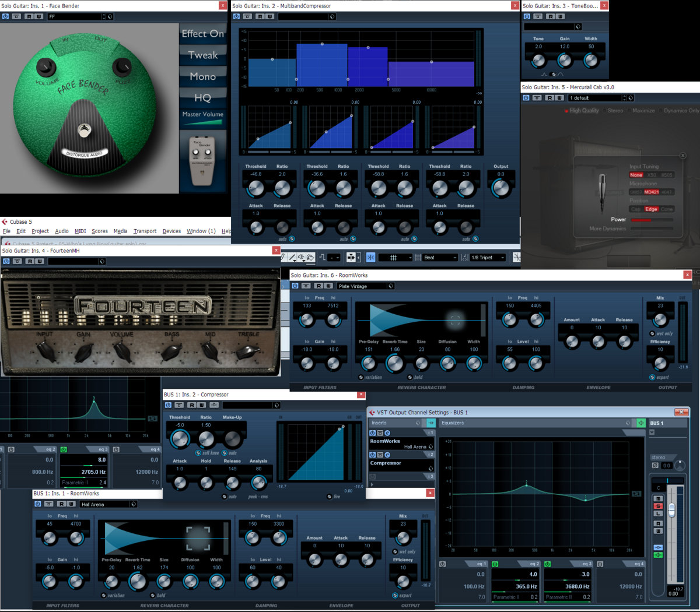The image size is (700, 612).
Task: Click the Mute button on BUS 1 channel
Action: coord(658,499)
